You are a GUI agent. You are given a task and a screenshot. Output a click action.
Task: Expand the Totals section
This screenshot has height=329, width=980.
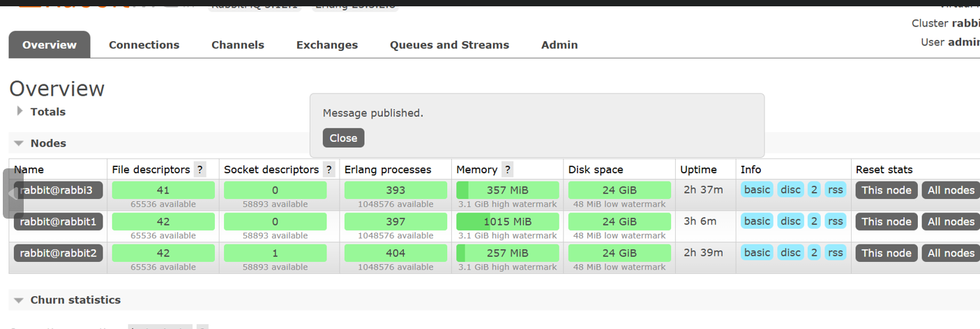[x=40, y=112]
